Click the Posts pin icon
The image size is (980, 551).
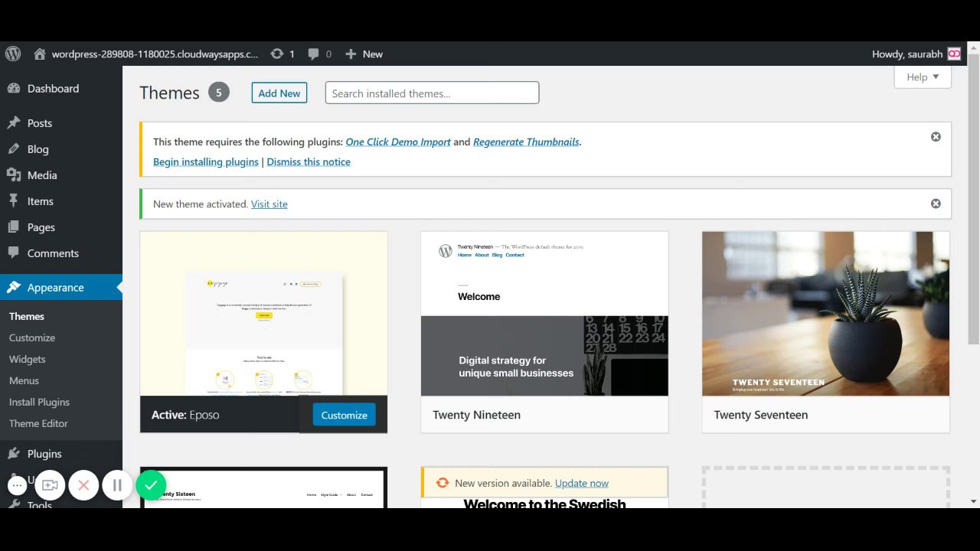click(14, 122)
